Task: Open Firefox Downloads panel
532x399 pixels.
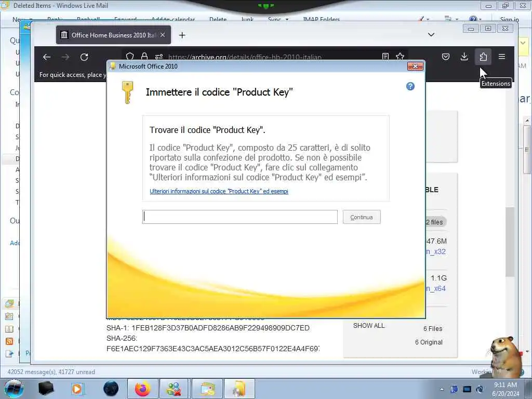Action: click(464, 57)
